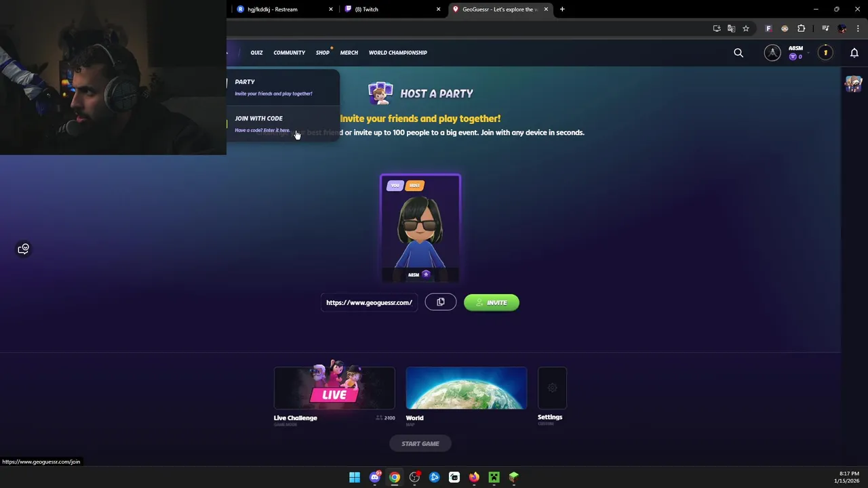Image resolution: width=868 pixels, height=488 pixels.
Task: Click the translate page icon
Action: click(731, 28)
